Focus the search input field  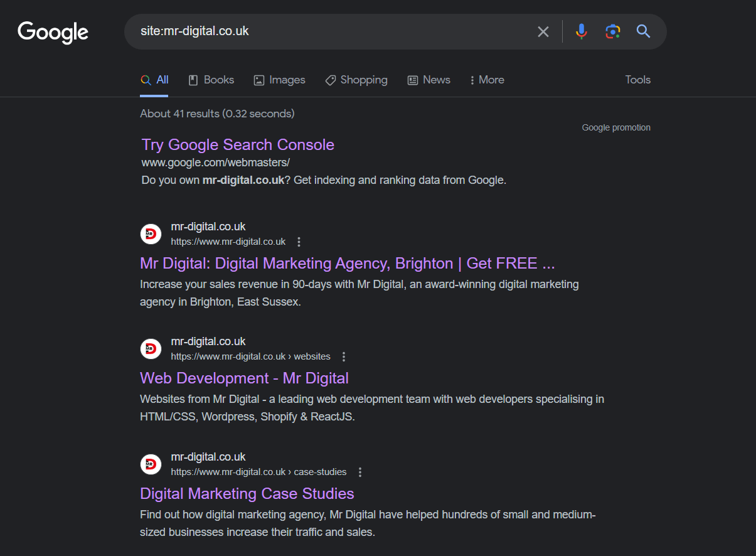326,31
